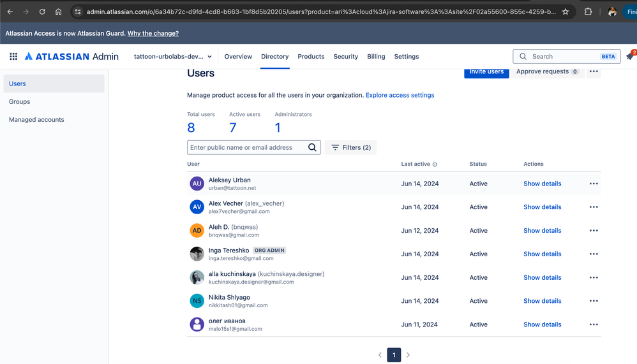Click Aleksey Urban's AU avatar
637x364 pixels.
pyautogui.click(x=197, y=184)
